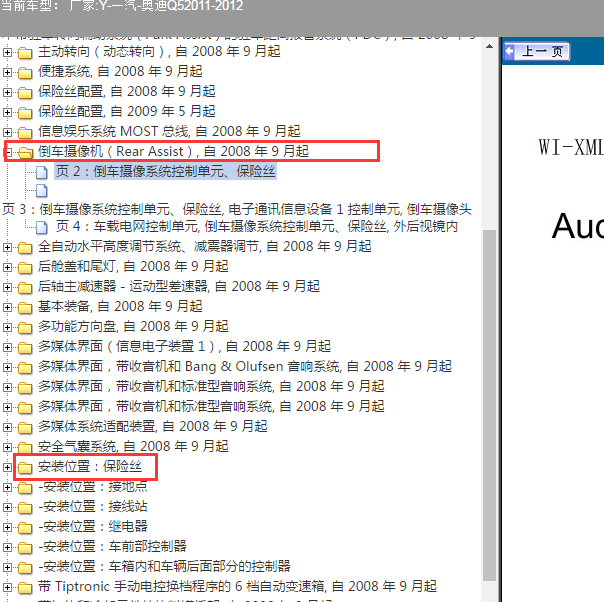Click folder icon beside 便捷系统
This screenshot has width=604, height=602.
25,72
